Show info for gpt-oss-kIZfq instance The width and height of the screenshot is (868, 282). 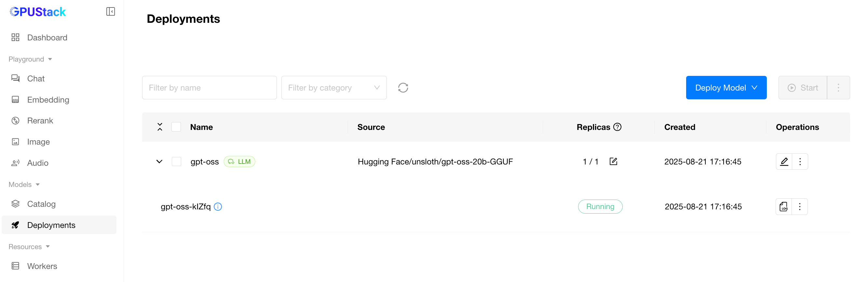pos(218,206)
